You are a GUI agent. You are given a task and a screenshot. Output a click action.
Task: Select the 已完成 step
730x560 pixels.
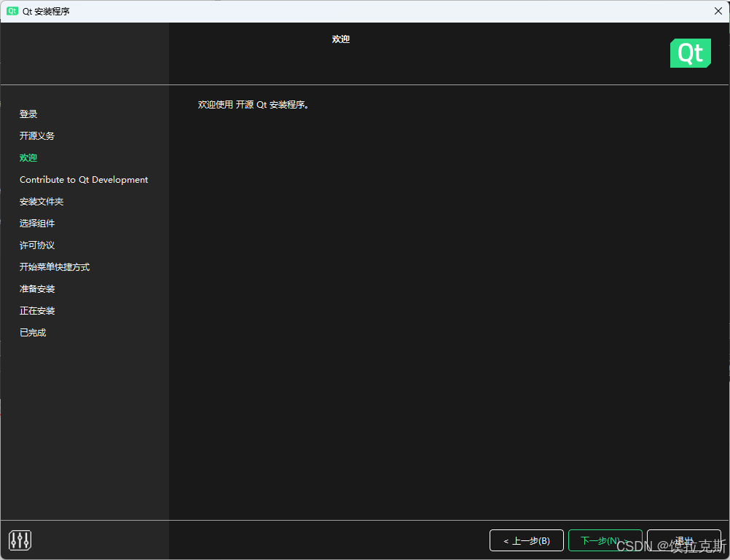pyautogui.click(x=33, y=333)
